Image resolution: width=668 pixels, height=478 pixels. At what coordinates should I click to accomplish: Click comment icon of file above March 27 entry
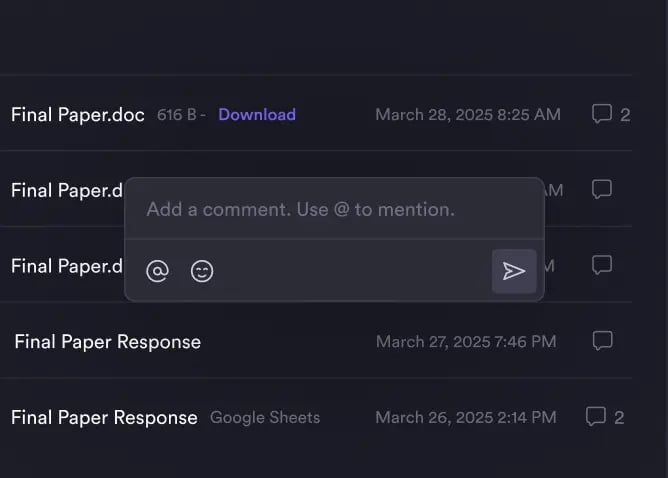click(602, 265)
